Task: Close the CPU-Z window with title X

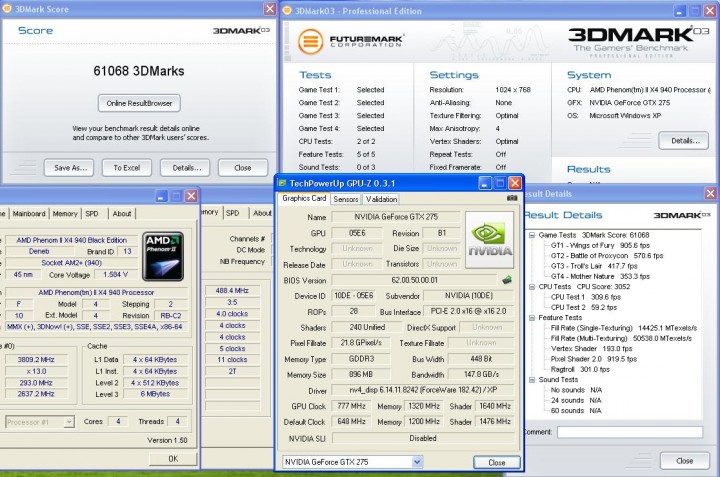Action: tap(191, 196)
